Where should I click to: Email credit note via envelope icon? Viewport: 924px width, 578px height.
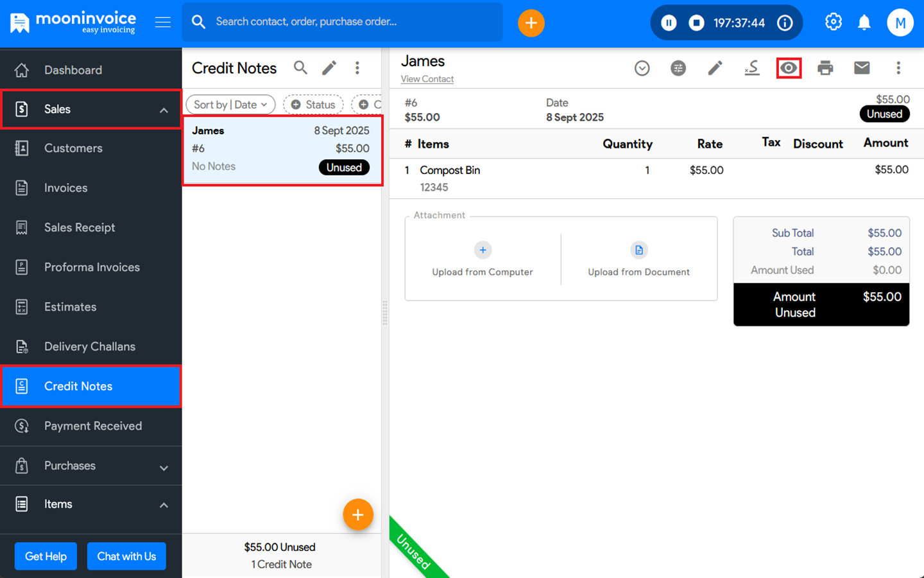point(862,68)
